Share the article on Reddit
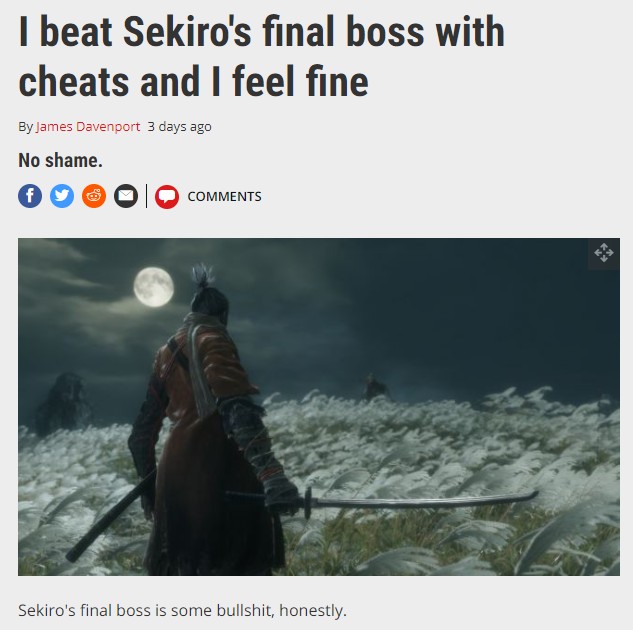 [94, 196]
